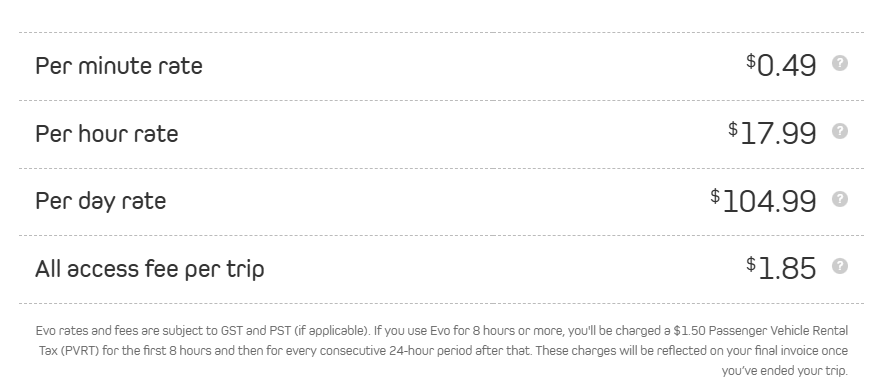The height and width of the screenshot is (391, 882).
Task: Click the $104.99 daily price
Action: (763, 201)
